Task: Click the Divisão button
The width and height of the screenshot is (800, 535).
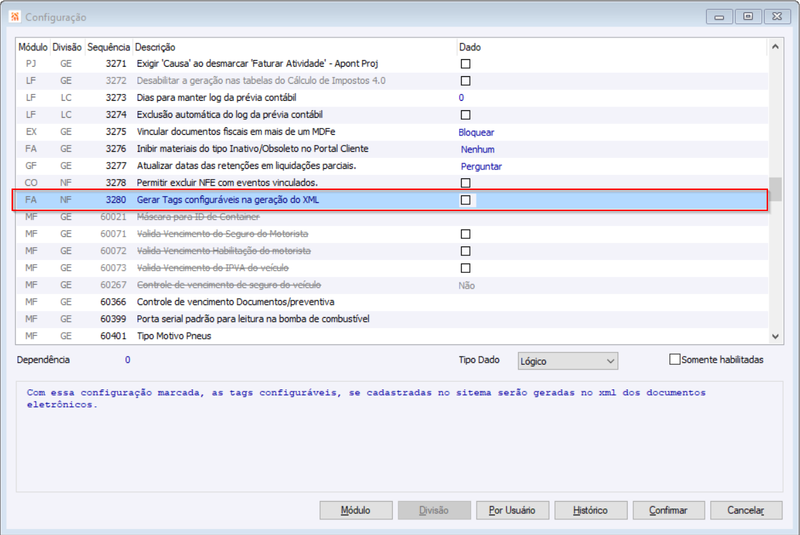Action: point(434,510)
